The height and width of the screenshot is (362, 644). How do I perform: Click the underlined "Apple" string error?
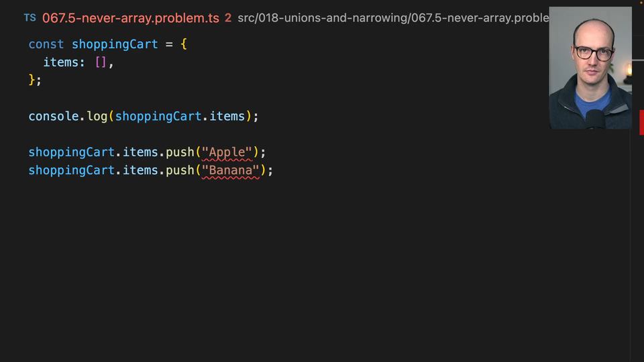[x=227, y=152]
